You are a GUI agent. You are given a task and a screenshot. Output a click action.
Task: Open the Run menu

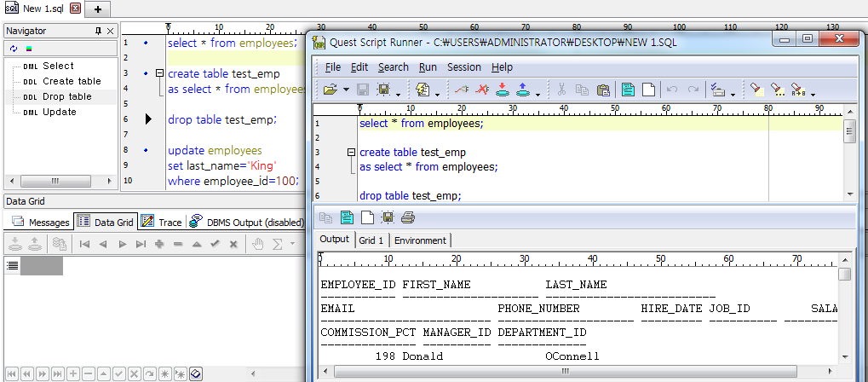coord(428,67)
